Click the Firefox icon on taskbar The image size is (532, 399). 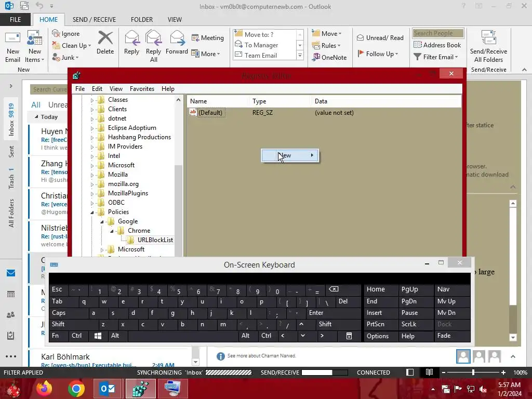tap(44, 389)
